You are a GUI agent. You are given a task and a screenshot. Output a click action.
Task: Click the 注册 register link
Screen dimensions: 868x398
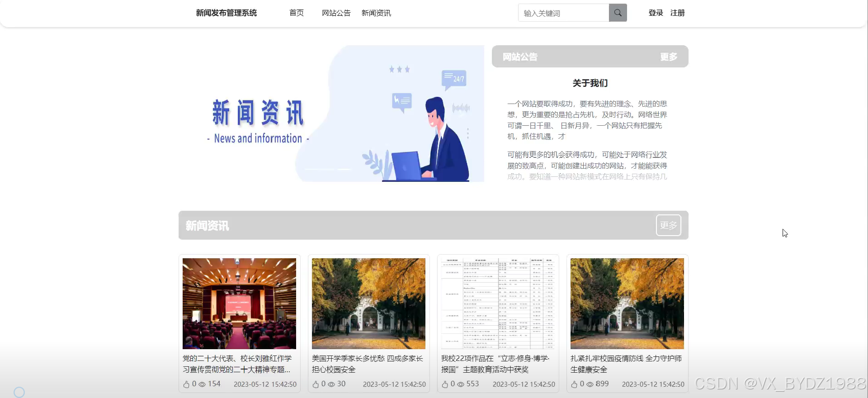coord(677,13)
